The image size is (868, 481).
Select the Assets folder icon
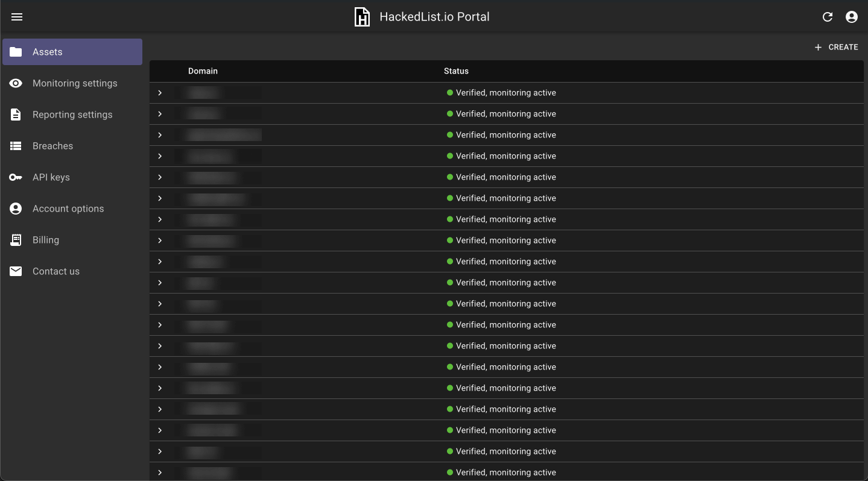point(16,52)
